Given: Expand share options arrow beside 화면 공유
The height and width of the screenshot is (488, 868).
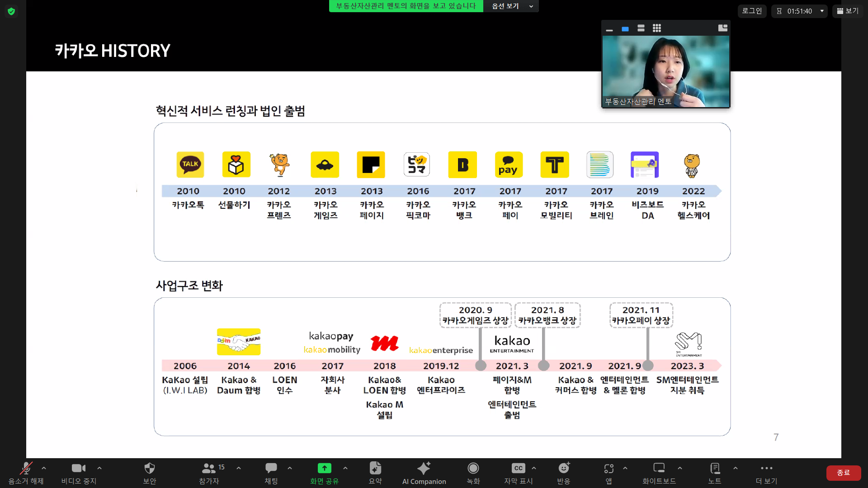Looking at the screenshot, I should point(345,468).
